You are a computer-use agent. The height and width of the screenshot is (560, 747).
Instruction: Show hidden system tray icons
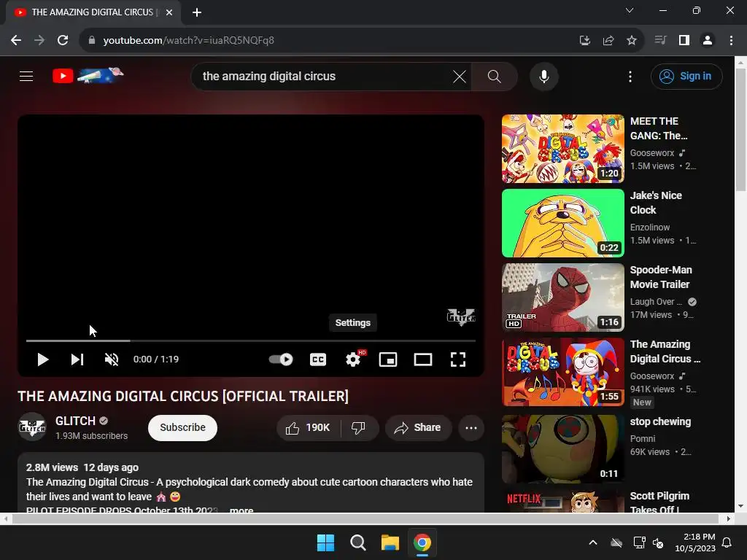click(593, 542)
